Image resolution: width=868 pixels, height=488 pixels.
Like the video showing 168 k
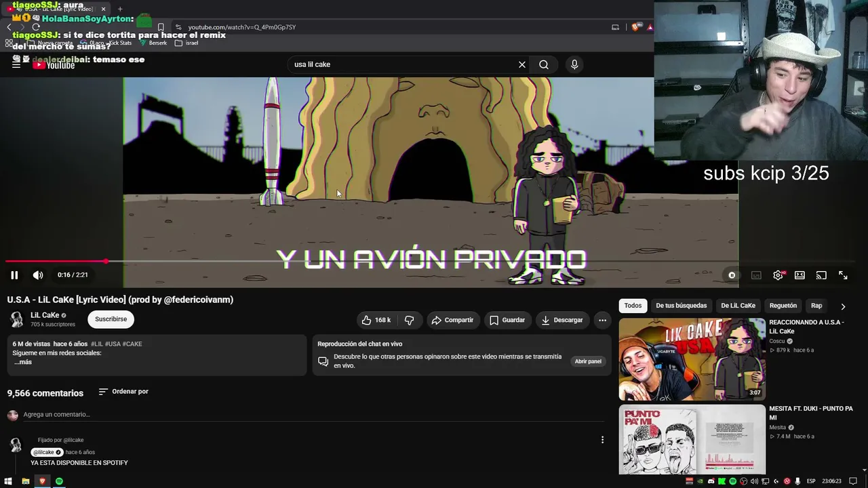click(377, 320)
